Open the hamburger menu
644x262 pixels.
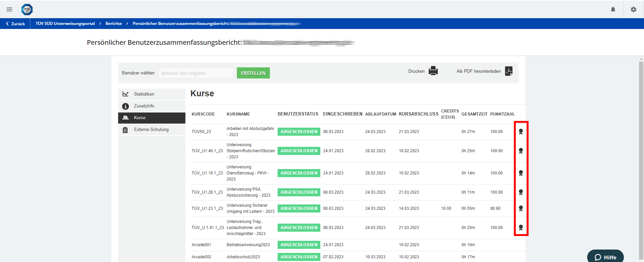pyautogui.click(x=9, y=9)
